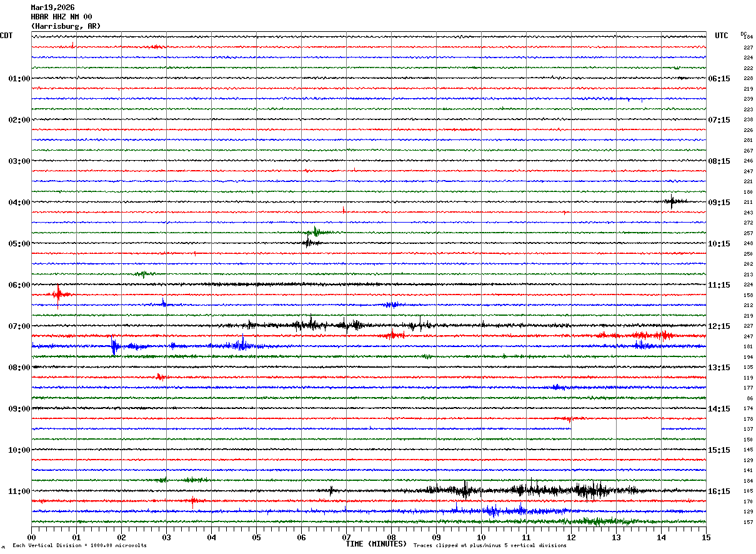Select the DC offset value 105
Viewport: 756px width, 554px height.
748,491
